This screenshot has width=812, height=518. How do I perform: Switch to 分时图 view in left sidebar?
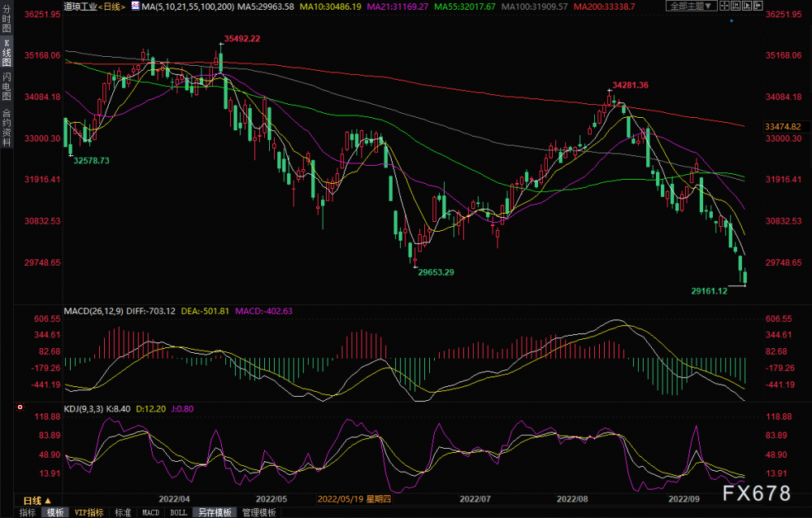point(7,19)
